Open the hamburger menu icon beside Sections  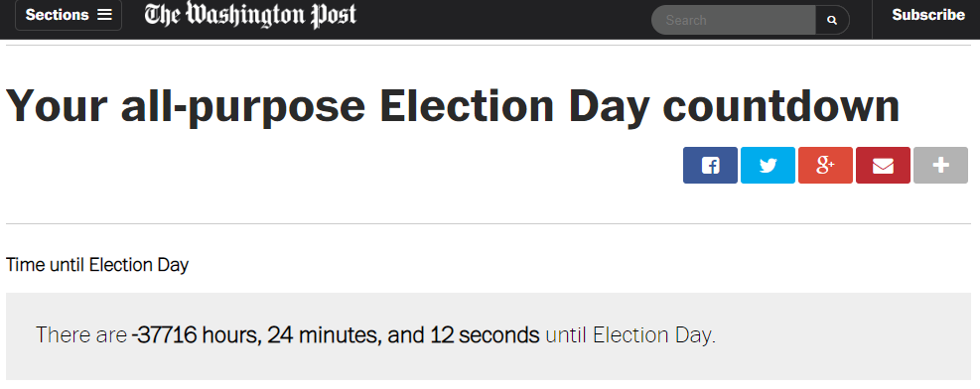click(x=104, y=14)
